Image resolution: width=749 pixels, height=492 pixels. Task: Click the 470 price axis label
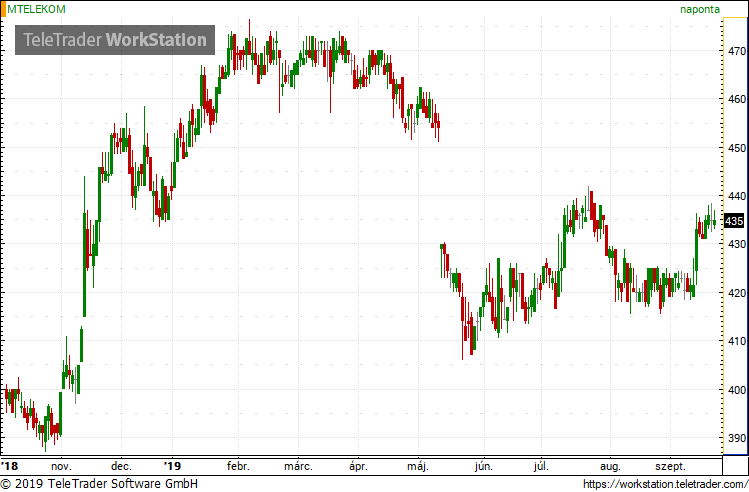click(737, 51)
